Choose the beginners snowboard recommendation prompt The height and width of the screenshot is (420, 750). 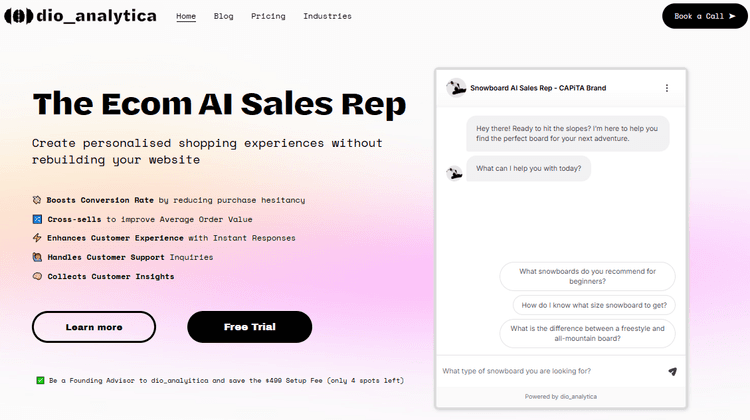587,276
